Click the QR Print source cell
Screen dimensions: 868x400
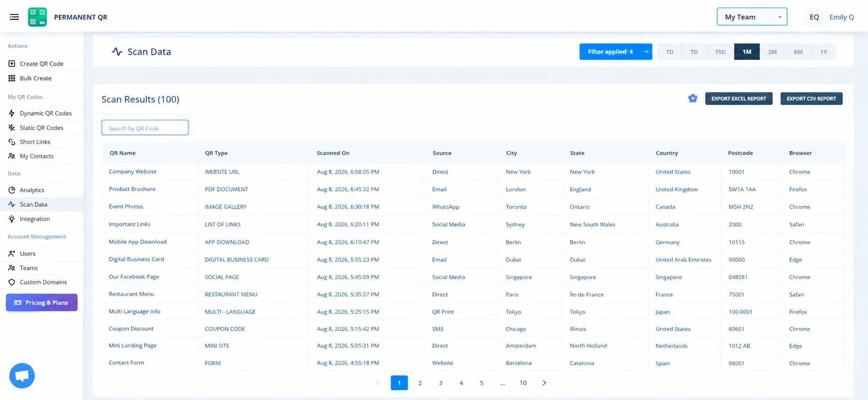click(x=443, y=312)
